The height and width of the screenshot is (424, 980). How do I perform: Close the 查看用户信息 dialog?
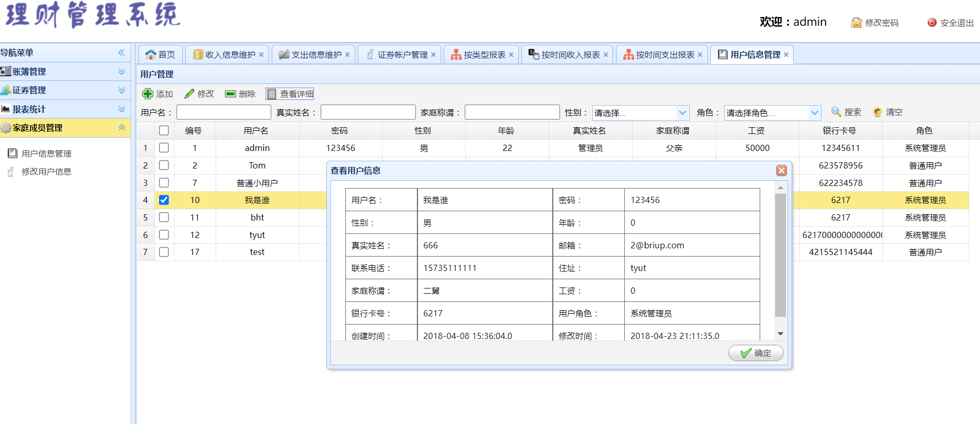point(781,171)
